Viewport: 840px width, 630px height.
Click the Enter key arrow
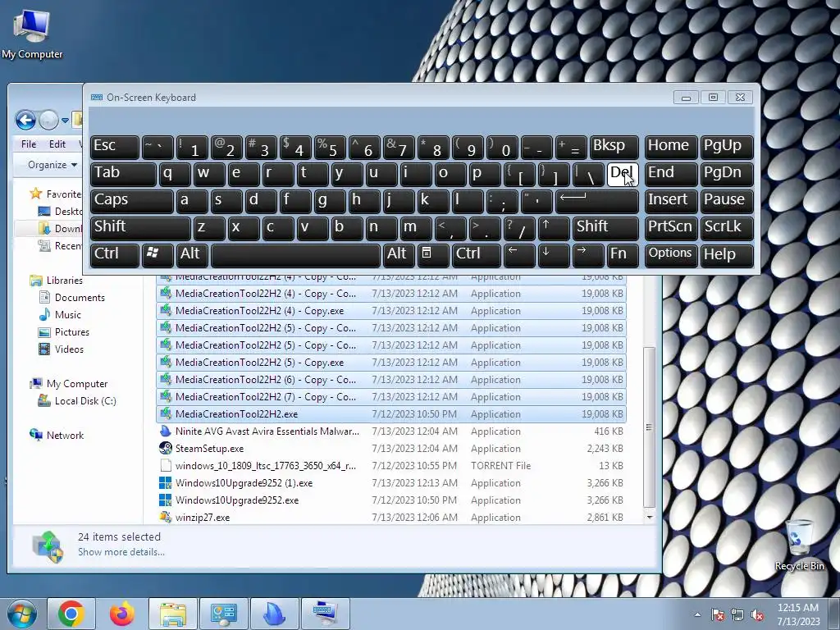(x=597, y=201)
